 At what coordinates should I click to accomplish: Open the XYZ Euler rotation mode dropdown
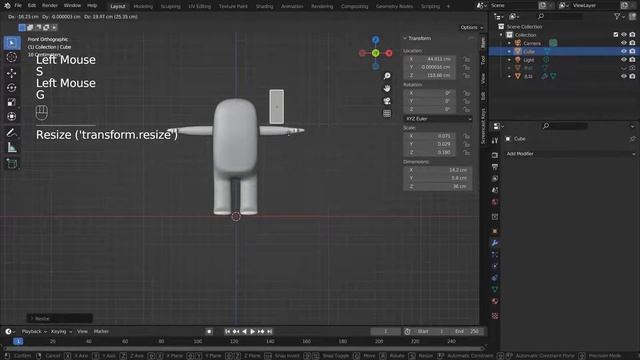[438, 119]
